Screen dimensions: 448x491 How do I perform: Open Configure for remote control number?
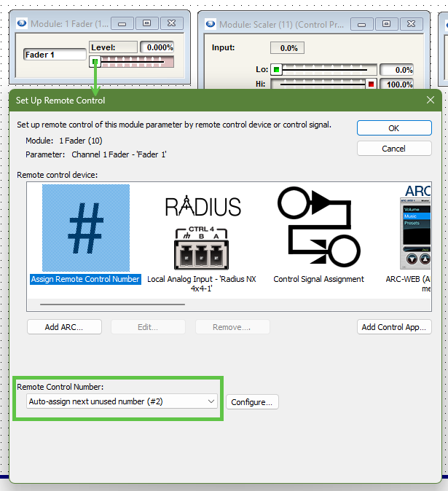click(252, 401)
